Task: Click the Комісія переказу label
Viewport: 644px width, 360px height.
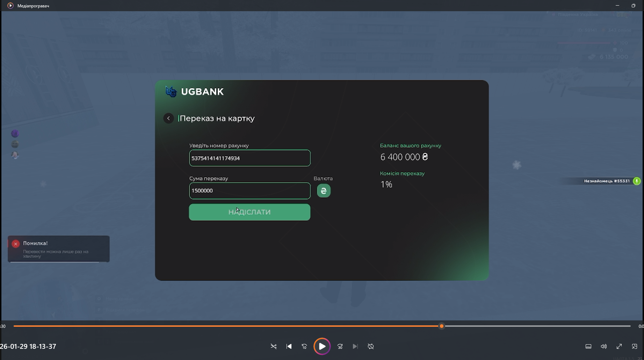Action: (402, 174)
